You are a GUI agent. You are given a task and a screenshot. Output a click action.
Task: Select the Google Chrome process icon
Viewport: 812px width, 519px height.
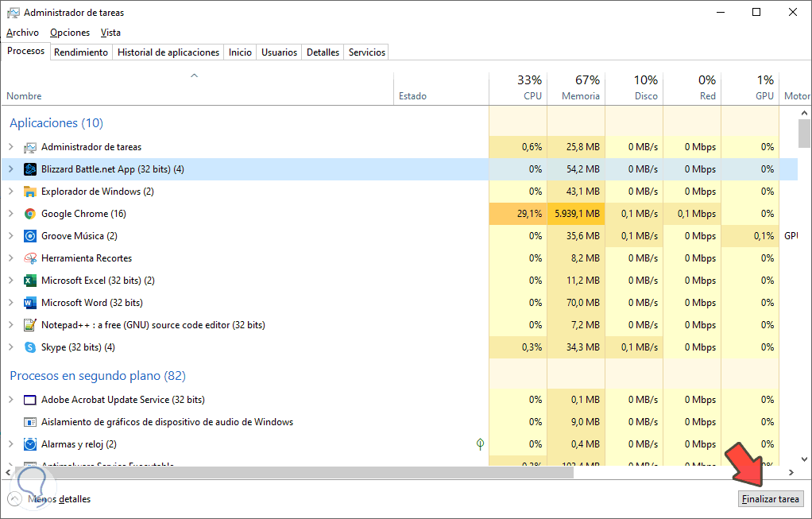coord(29,213)
